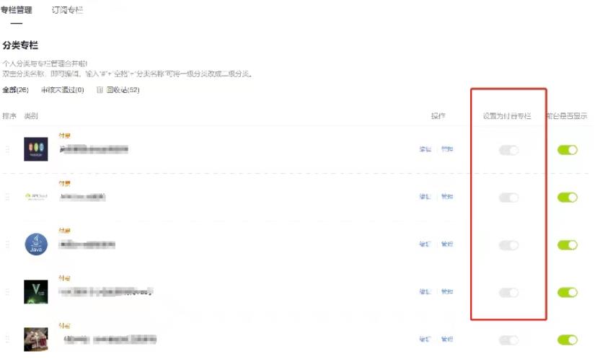Show the 审核不通过(0) filter list

(x=62, y=90)
